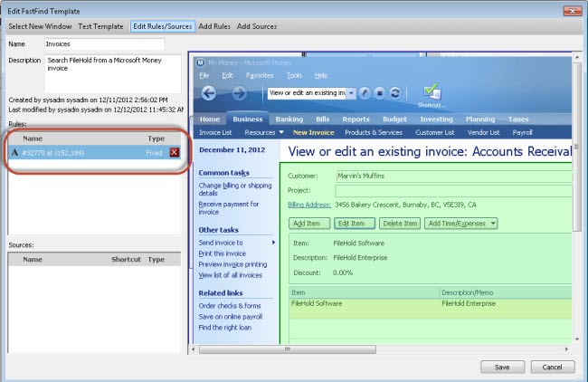The width and height of the screenshot is (588, 382).
Task: Click the Cancel button
Action: pyautogui.click(x=553, y=367)
